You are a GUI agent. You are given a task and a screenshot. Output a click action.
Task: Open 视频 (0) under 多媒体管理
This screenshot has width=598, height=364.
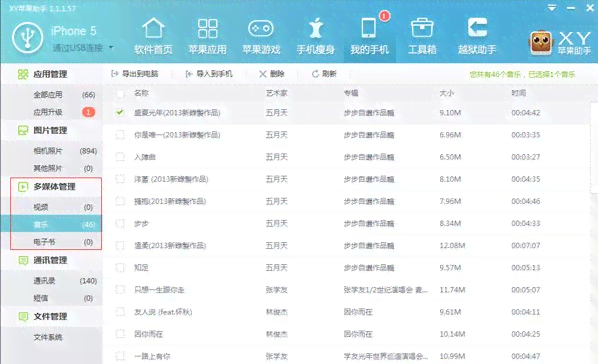pos(51,207)
